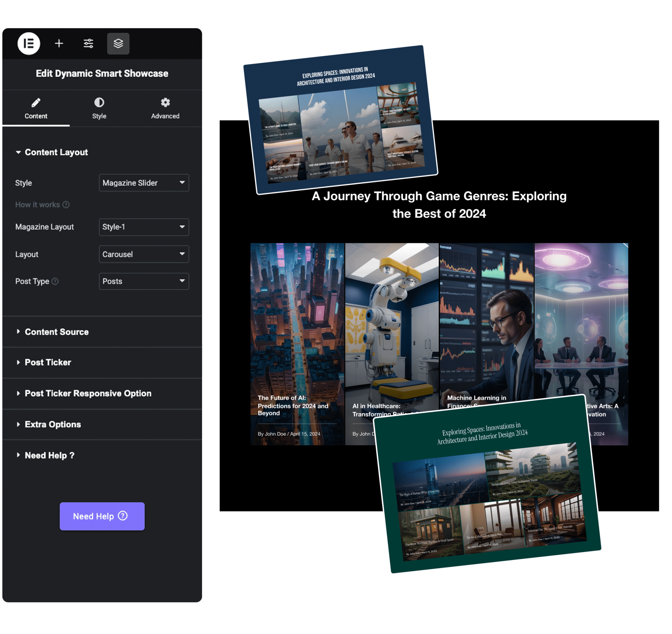The width and height of the screenshot is (672, 634).
Task: Open the Magazine Layout Style-1 dropdown
Action: coord(144,227)
